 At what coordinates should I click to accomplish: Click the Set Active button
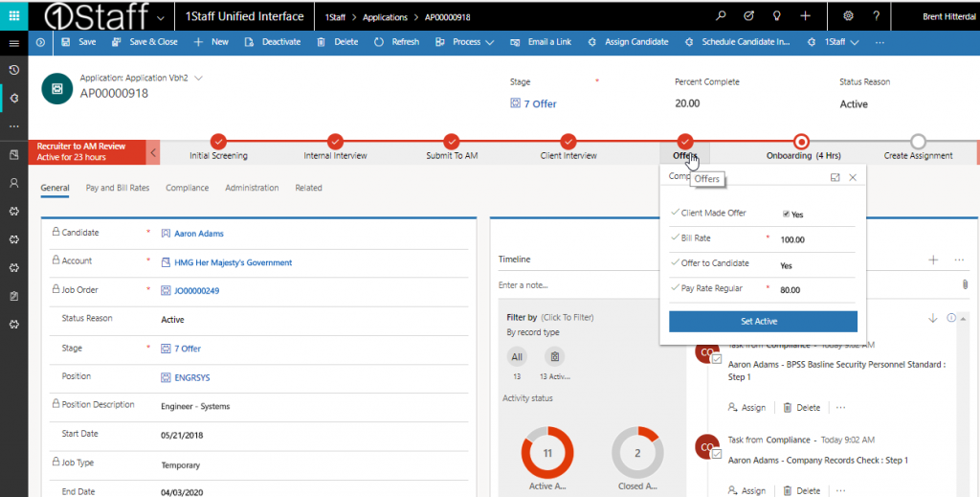[x=763, y=322]
